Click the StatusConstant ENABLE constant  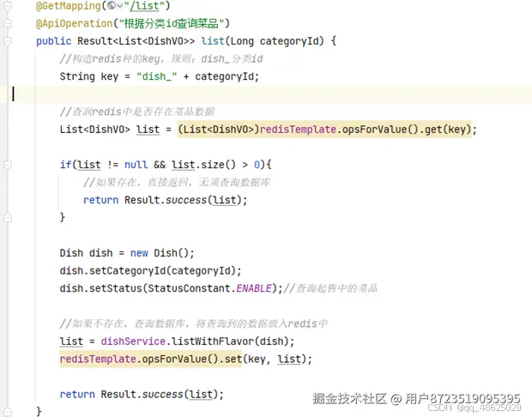coord(254,288)
